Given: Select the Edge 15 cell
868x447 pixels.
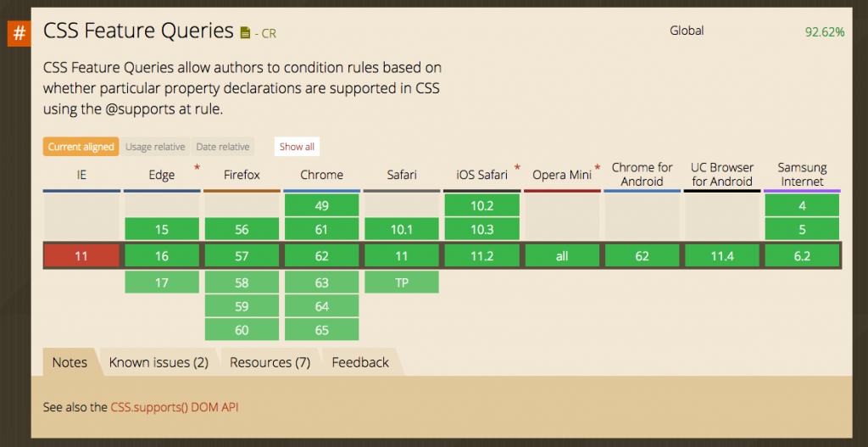Looking at the screenshot, I should click(162, 229).
